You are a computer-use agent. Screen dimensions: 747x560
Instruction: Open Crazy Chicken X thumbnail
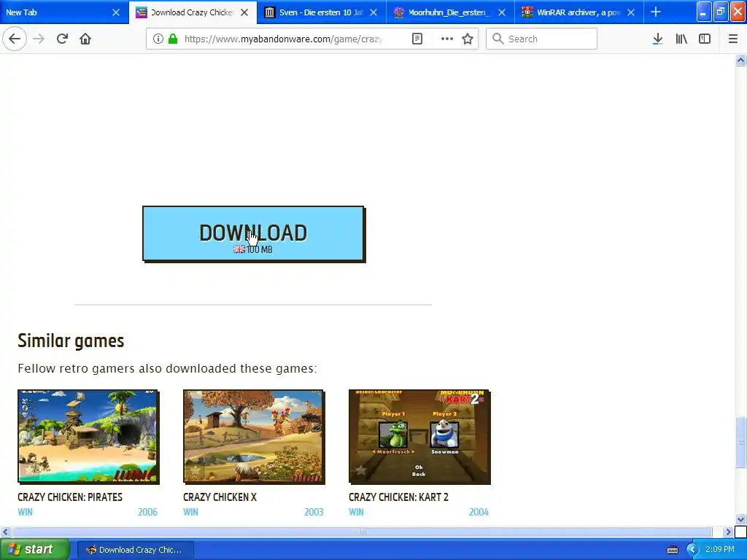pyautogui.click(x=254, y=437)
